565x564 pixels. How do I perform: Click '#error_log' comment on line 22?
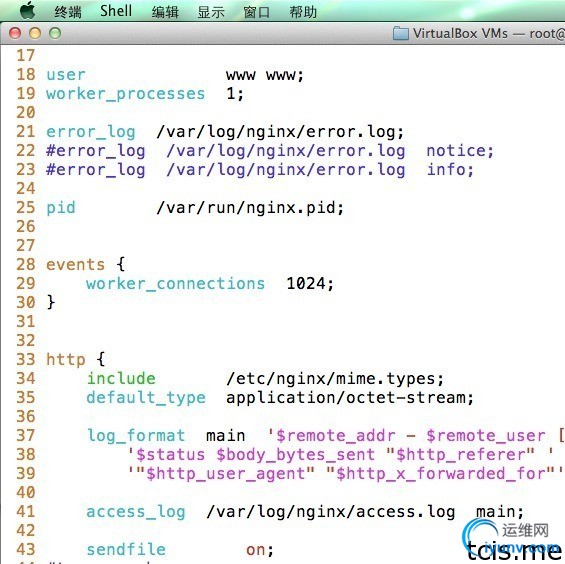tap(96, 151)
